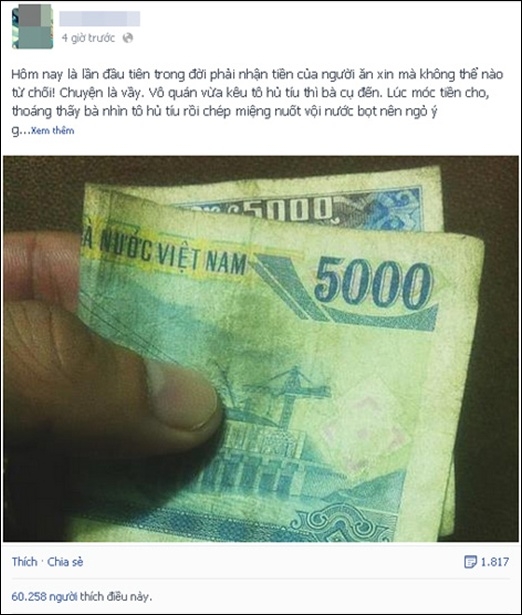The height and width of the screenshot is (615, 522).
Task: Like the post with 'Thích'
Action: click(24, 562)
